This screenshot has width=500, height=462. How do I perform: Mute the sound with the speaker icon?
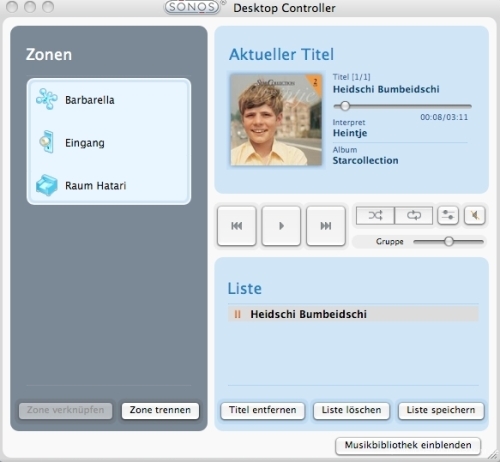(474, 215)
